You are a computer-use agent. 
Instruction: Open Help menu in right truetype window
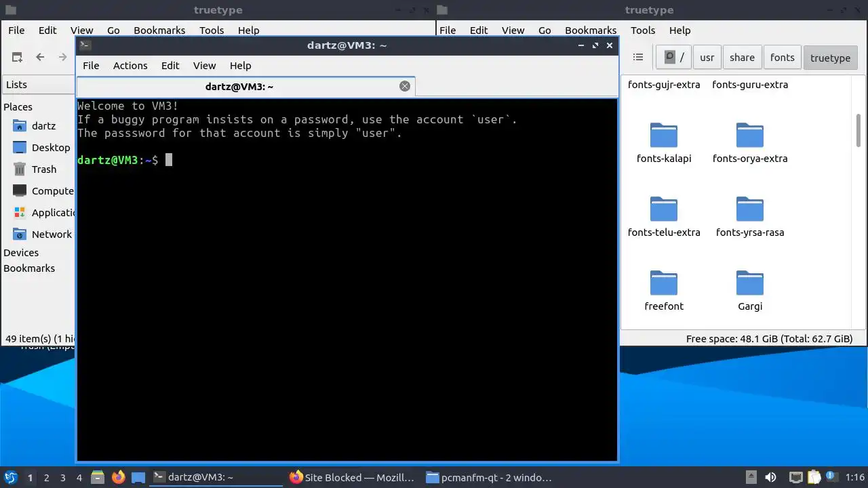click(x=679, y=30)
